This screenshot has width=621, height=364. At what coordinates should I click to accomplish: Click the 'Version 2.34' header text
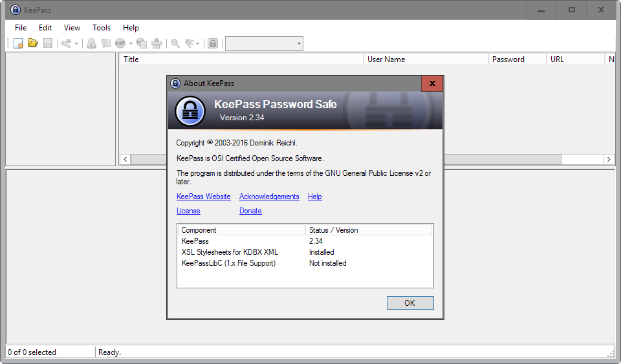click(x=242, y=118)
